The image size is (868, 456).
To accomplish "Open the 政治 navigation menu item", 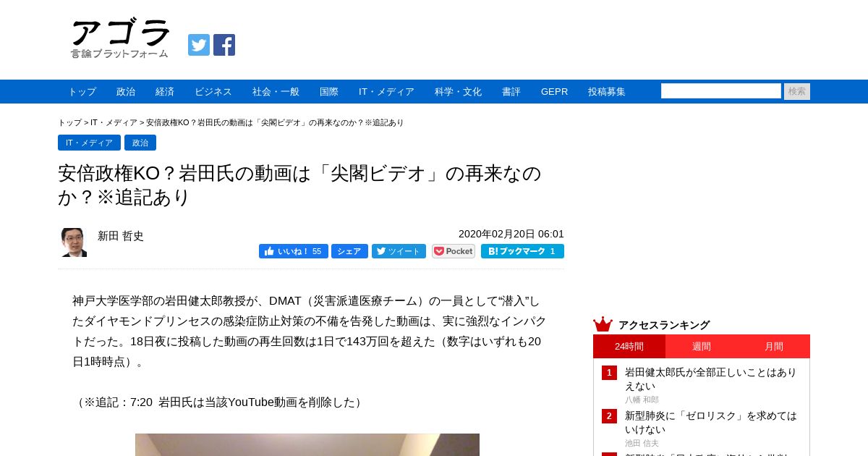I will point(126,92).
